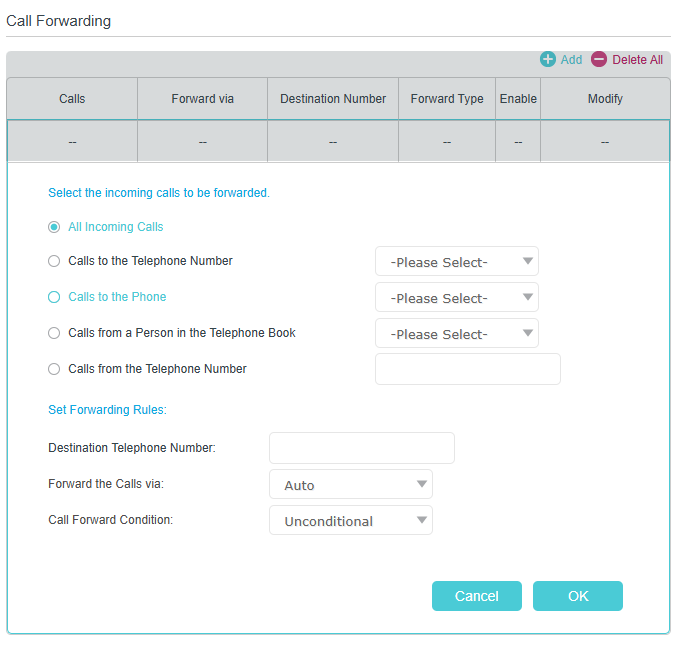This screenshot has width=676, height=649.
Task: Click the green plus Add icon
Action: 548,59
